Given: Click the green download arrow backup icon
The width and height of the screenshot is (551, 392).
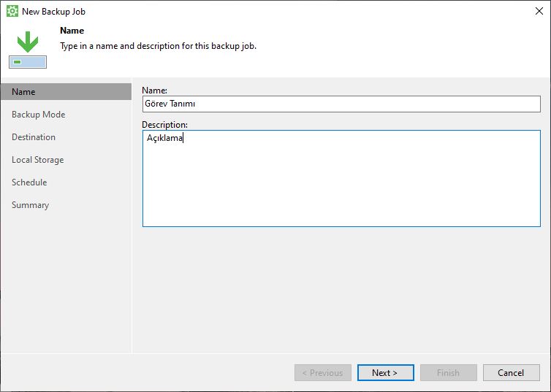Looking at the screenshot, I should [28, 42].
